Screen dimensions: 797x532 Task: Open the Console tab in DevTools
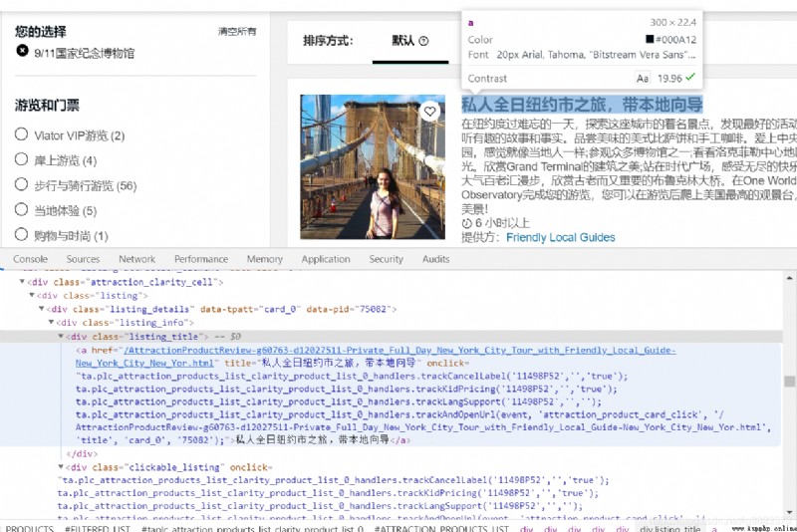tap(31, 259)
